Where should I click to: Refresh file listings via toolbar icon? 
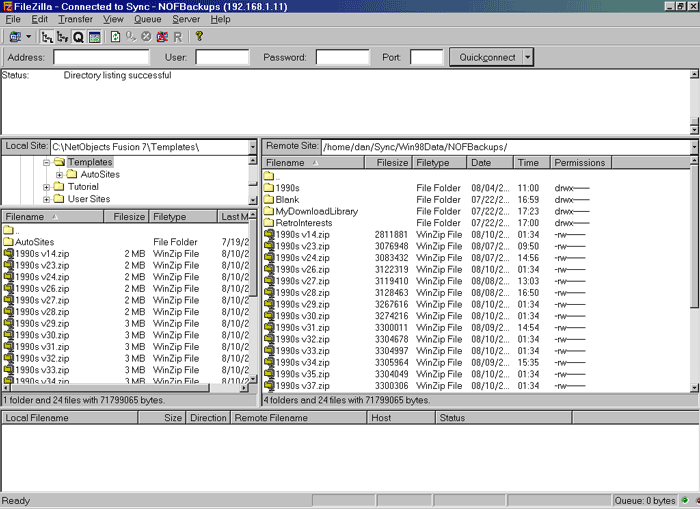(115, 37)
